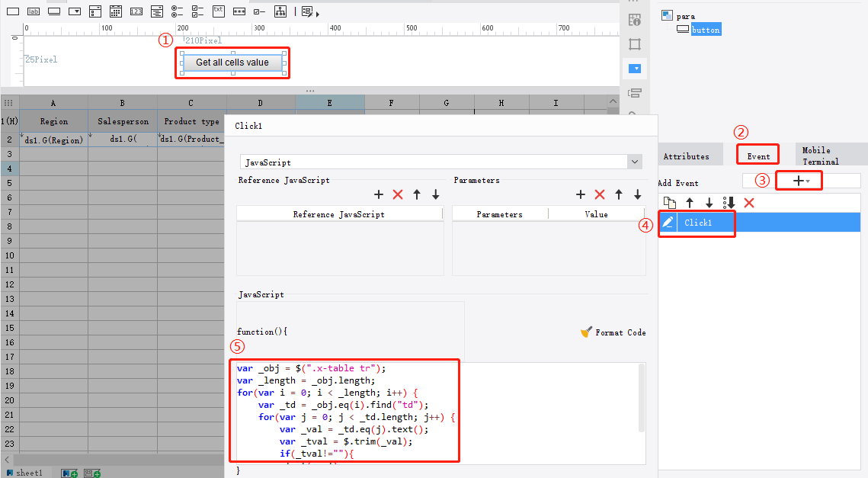Select column E header in spreadsheet
This screenshot has width=868, height=478.
(330, 102)
